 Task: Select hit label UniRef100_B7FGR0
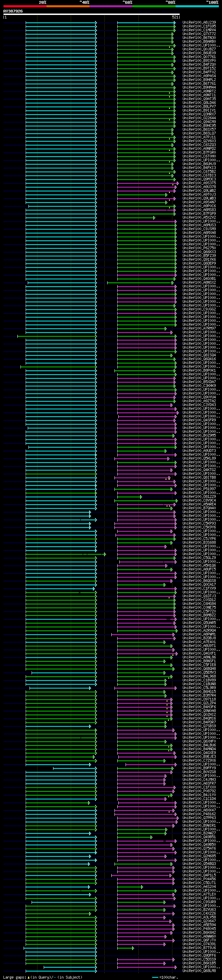[199, 152]
